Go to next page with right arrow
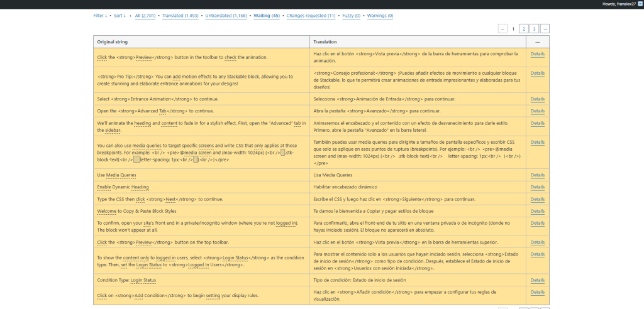This screenshot has height=309, width=644. (545, 29)
